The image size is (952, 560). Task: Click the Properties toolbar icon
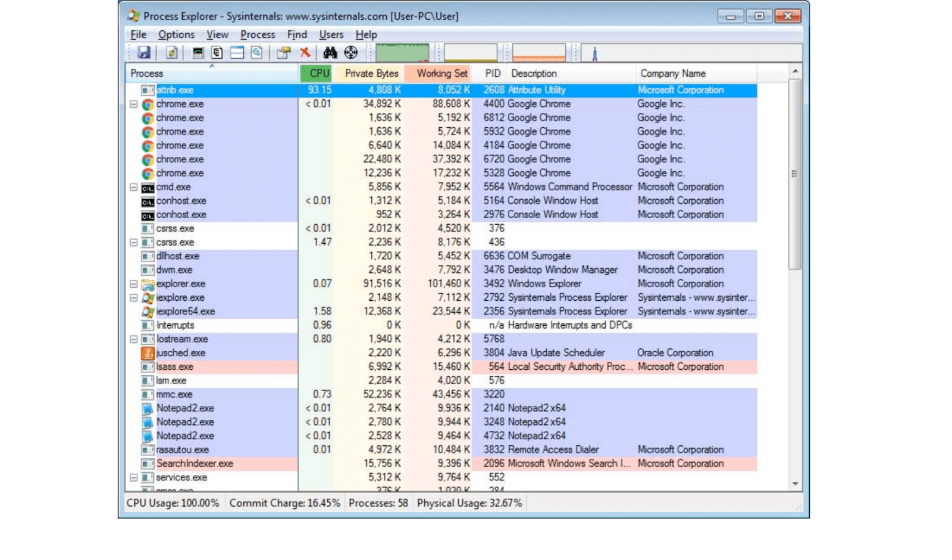pyautogui.click(x=283, y=53)
